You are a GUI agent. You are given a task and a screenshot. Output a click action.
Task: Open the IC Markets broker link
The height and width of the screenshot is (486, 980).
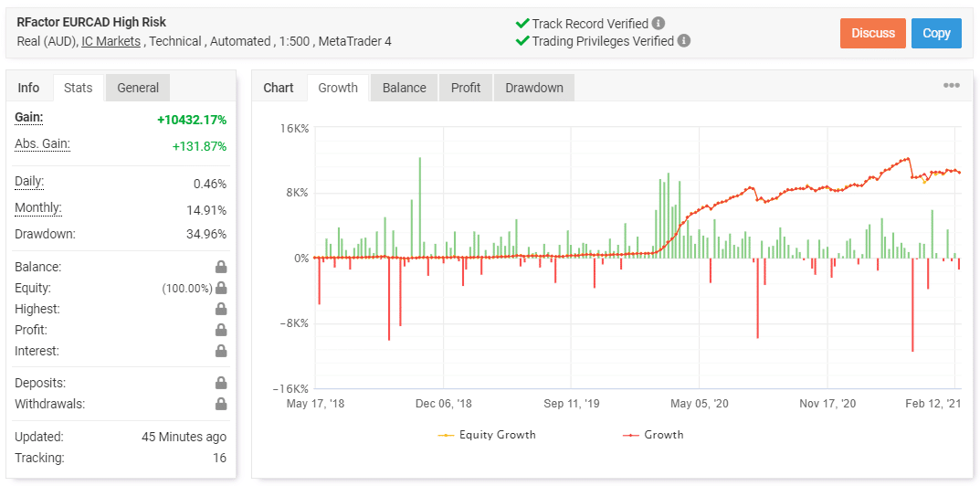pyautogui.click(x=111, y=41)
